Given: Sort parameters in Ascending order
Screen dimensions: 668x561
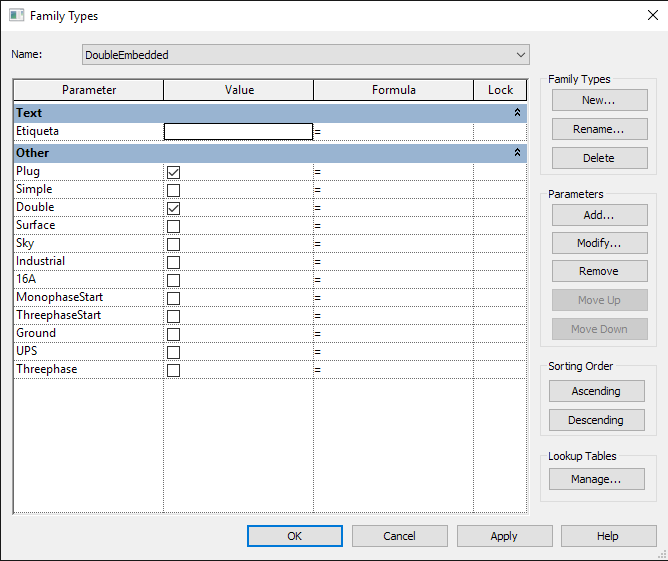Looking at the screenshot, I should [x=596, y=391].
